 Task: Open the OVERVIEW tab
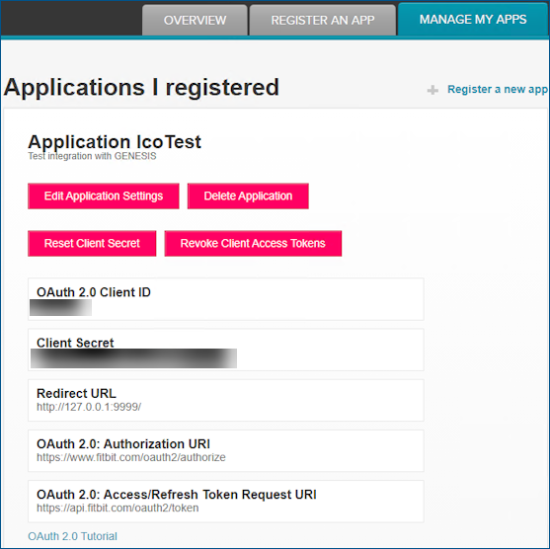(195, 20)
